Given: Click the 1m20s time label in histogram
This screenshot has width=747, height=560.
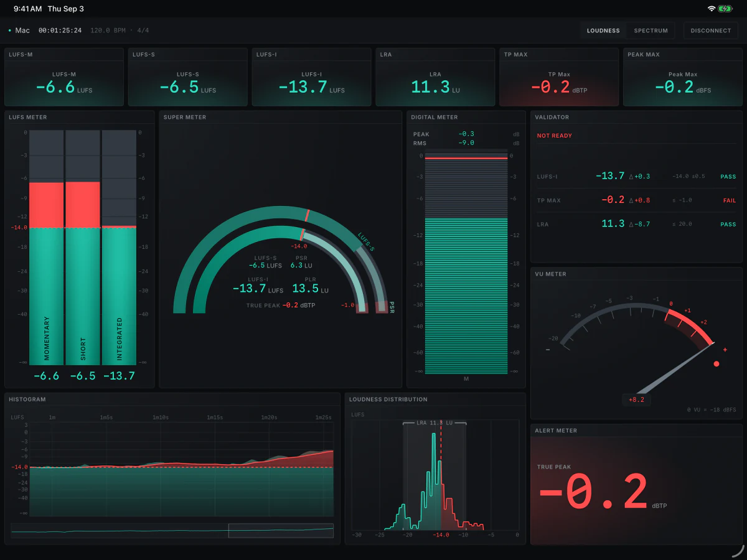Looking at the screenshot, I should point(269,418).
